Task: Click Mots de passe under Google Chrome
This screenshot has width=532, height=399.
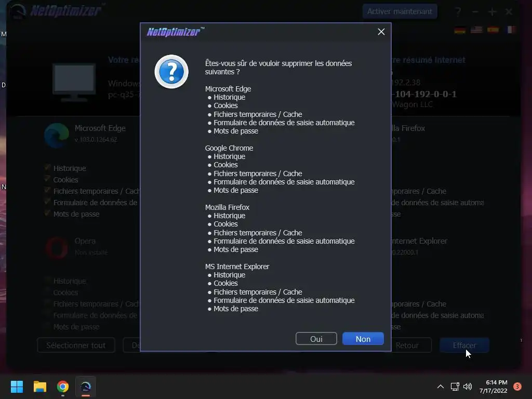Action: pyautogui.click(x=236, y=190)
